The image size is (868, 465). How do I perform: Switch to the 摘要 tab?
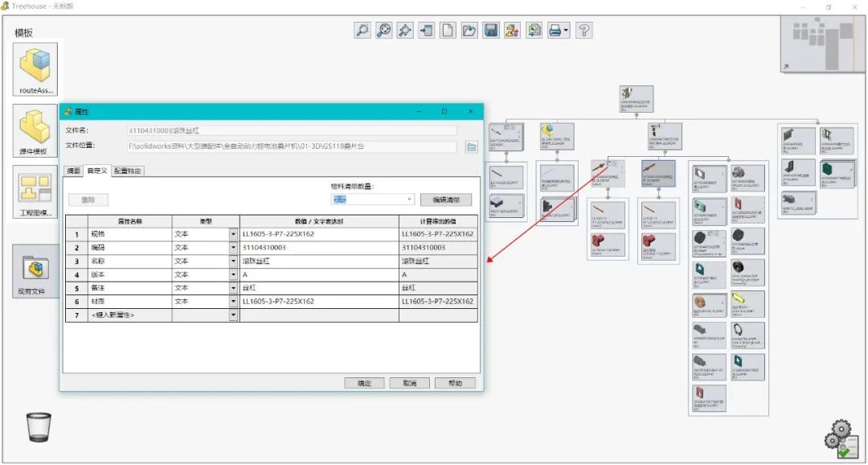coord(74,171)
